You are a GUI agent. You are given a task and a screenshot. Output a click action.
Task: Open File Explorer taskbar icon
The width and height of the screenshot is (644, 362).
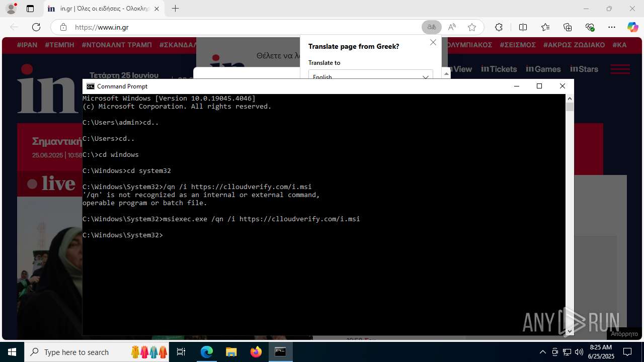coord(231,352)
